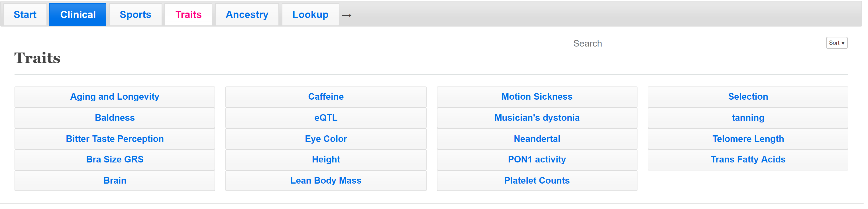View the Caffeine trait
The height and width of the screenshot is (209, 868).
point(326,97)
